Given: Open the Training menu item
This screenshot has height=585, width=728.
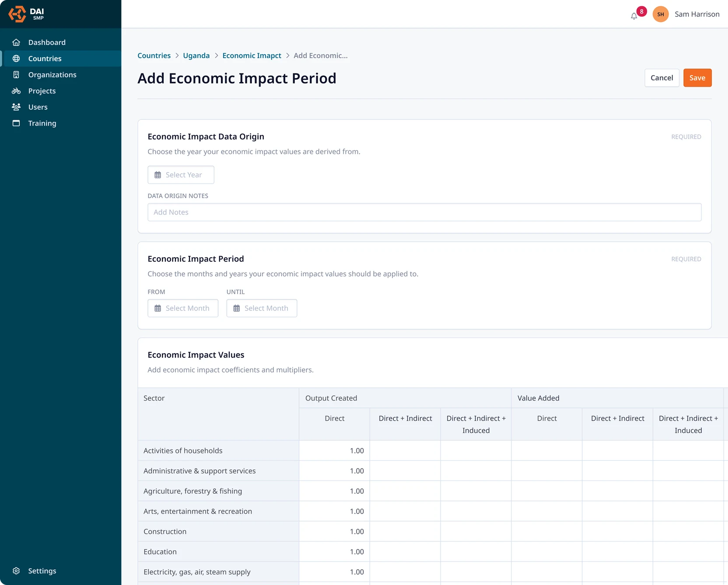Looking at the screenshot, I should (61, 123).
